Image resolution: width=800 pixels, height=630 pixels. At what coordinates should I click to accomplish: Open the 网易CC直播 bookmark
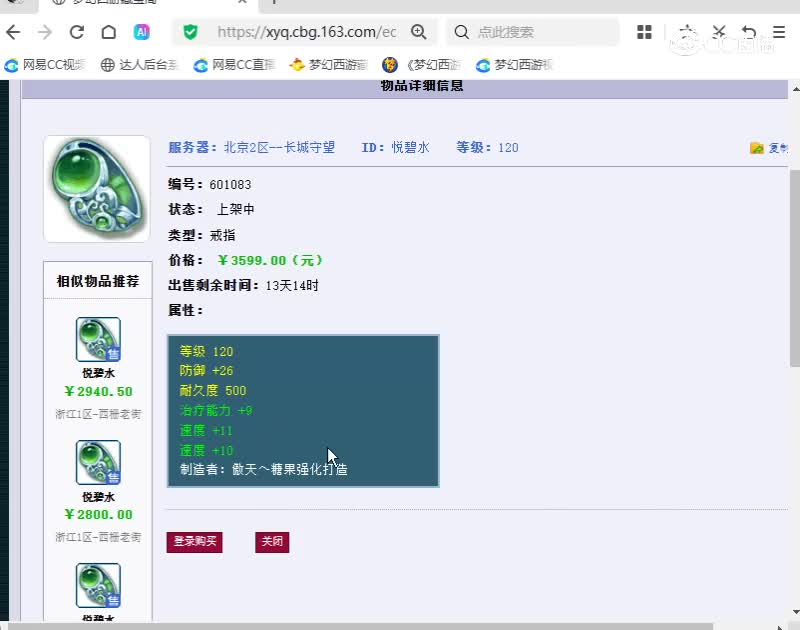(x=235, y=65)
